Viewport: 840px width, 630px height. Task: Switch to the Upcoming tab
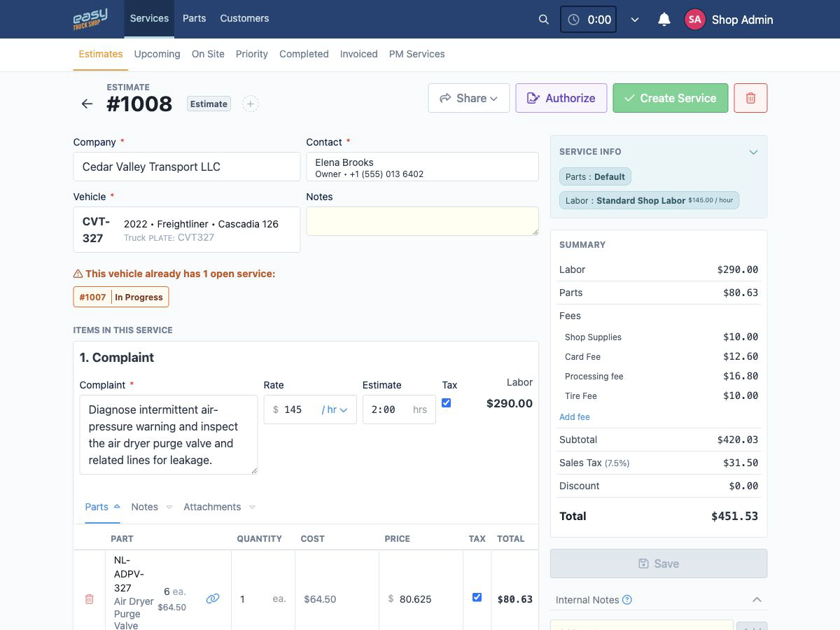[x=157, y=54]
